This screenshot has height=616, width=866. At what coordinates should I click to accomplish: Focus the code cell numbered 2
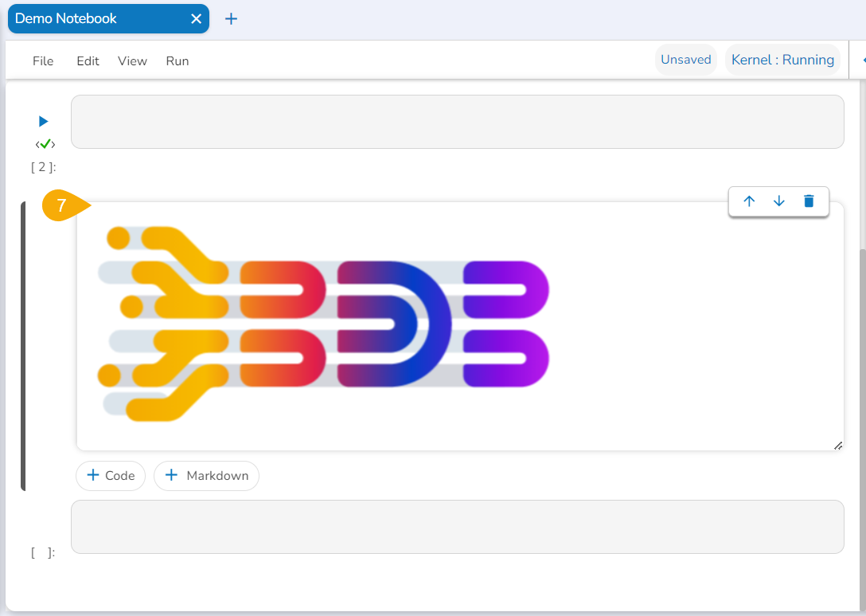pyautogui.click(x=458, y=122)
